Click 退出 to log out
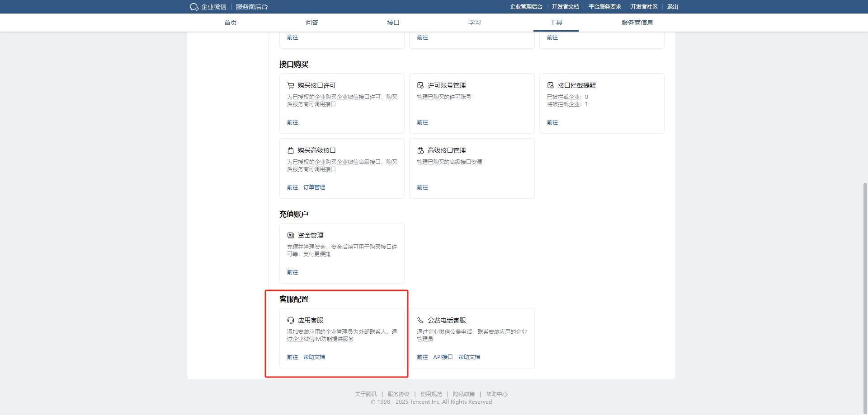This screenshot has height=415, width=868. tap(672, 7)
